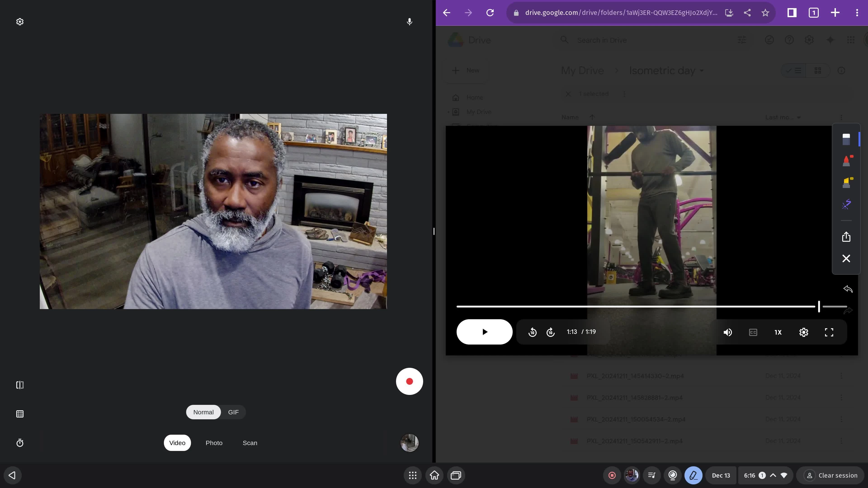Toggle closed captions on video
The width and height of the screenshot is (868, 488).
[x=753, y=332]
